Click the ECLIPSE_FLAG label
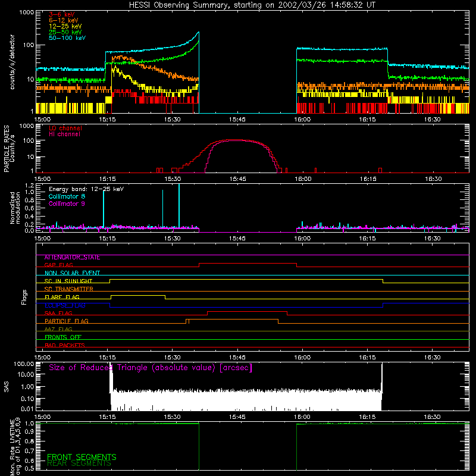Viewport: 476px width, 476px height. (x=65, y=305)
